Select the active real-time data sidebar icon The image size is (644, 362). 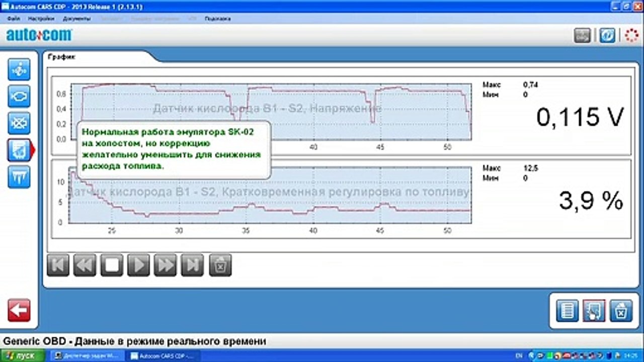[x=19, y=150]
